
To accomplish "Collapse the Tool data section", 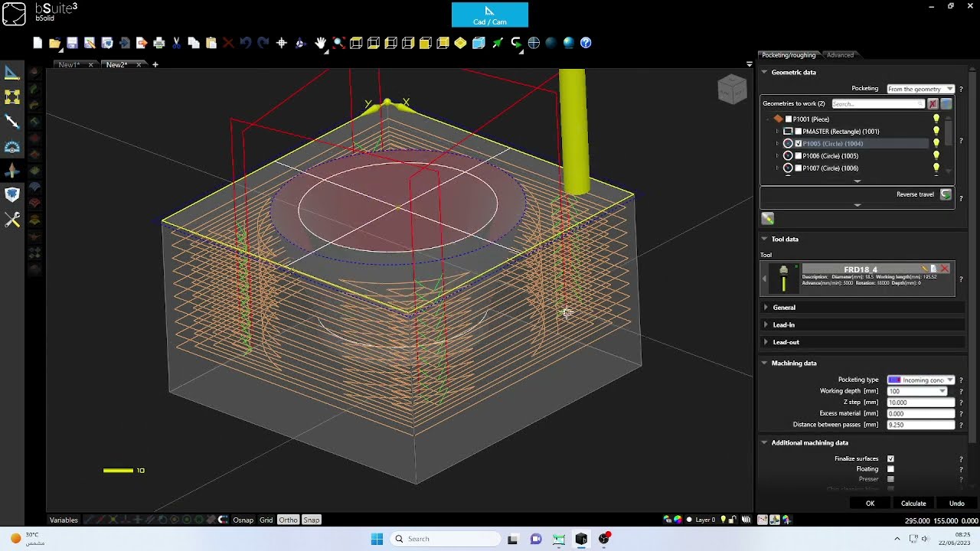I will (764, 239).
